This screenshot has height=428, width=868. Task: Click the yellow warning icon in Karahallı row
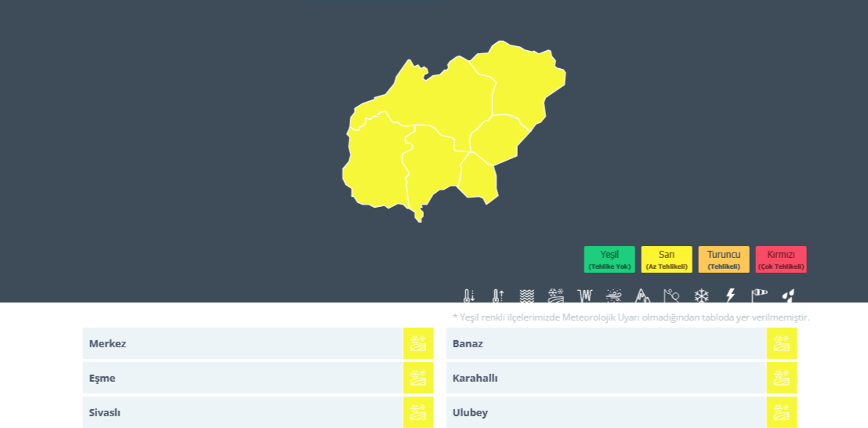(782, 378)
